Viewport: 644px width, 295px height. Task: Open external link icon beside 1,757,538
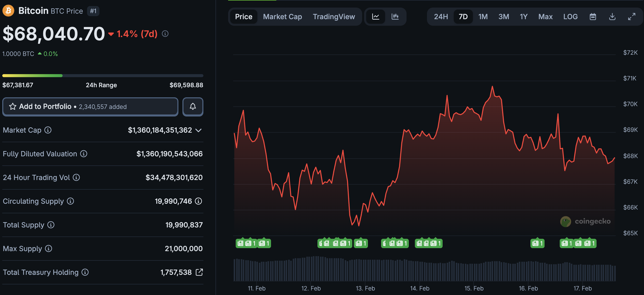pos(199,272)
